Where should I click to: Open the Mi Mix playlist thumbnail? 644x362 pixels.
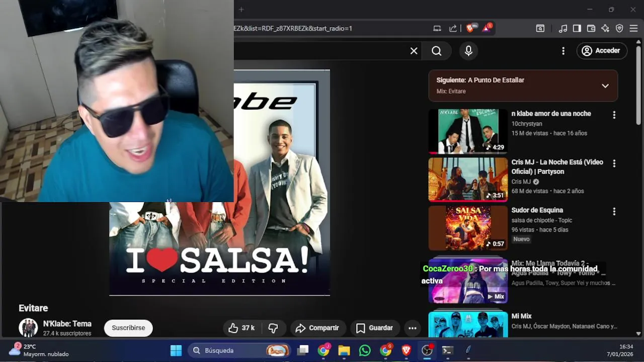point(468,324)
